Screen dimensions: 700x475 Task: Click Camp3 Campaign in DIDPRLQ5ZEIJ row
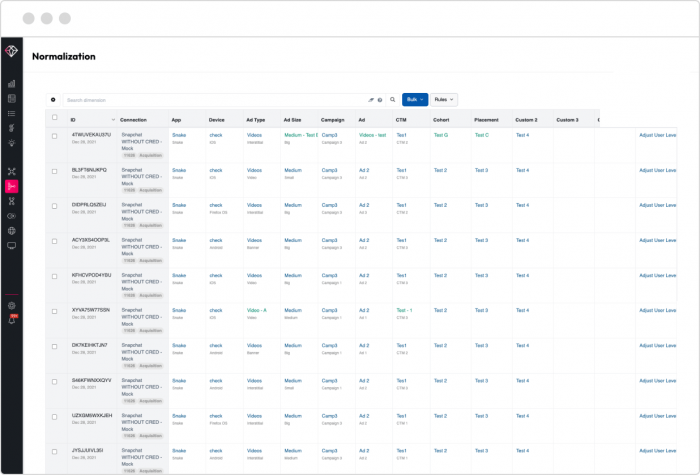(329, 205)
